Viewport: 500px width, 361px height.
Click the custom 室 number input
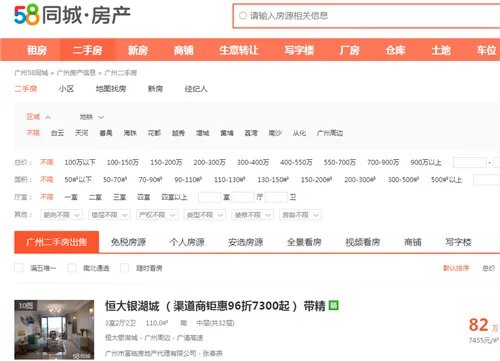coord(210,197)
